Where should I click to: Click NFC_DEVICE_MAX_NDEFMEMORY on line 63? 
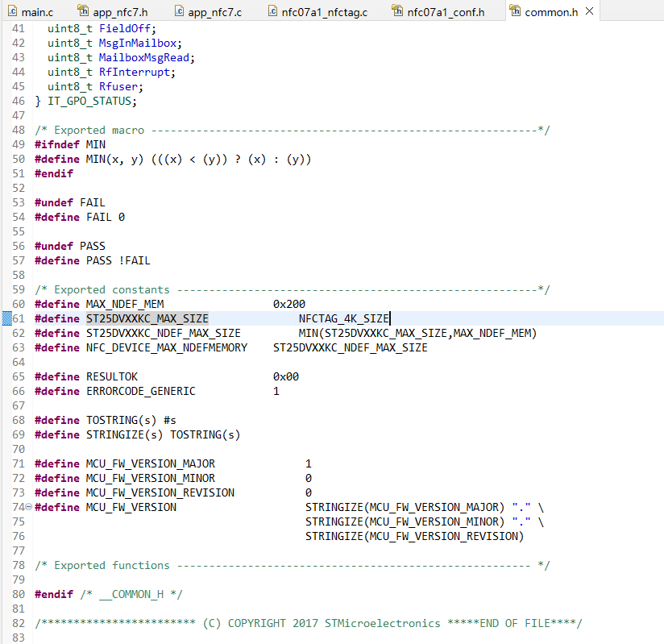[167, 348]
